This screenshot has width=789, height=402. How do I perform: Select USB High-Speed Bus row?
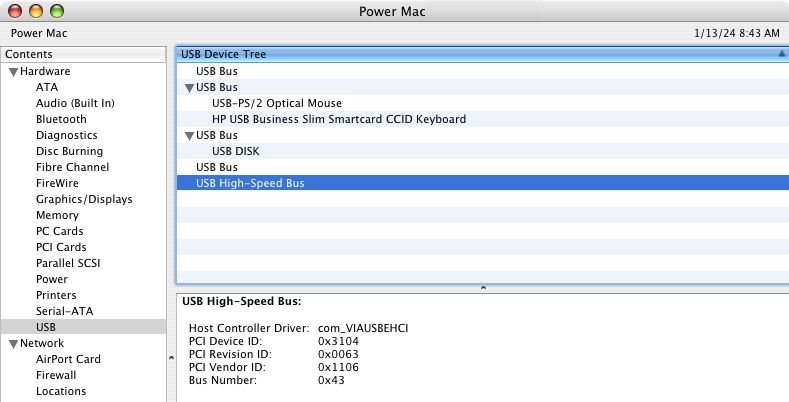tap(483, 183)
